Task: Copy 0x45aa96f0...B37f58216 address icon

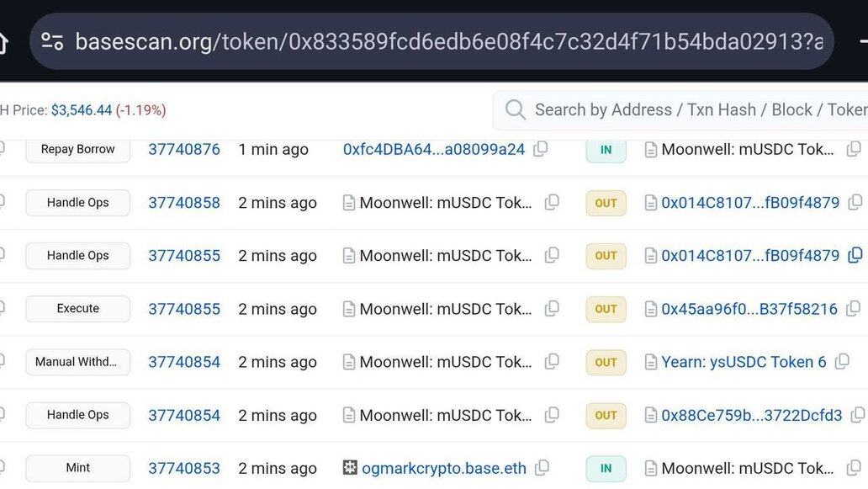Action: (855, 309)
